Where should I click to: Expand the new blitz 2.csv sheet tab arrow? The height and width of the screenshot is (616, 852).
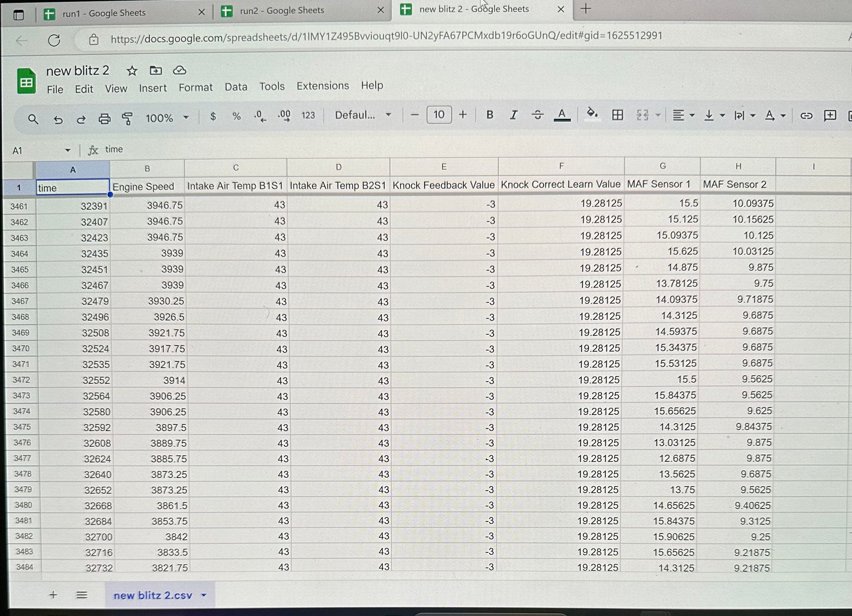coord(204,595)
